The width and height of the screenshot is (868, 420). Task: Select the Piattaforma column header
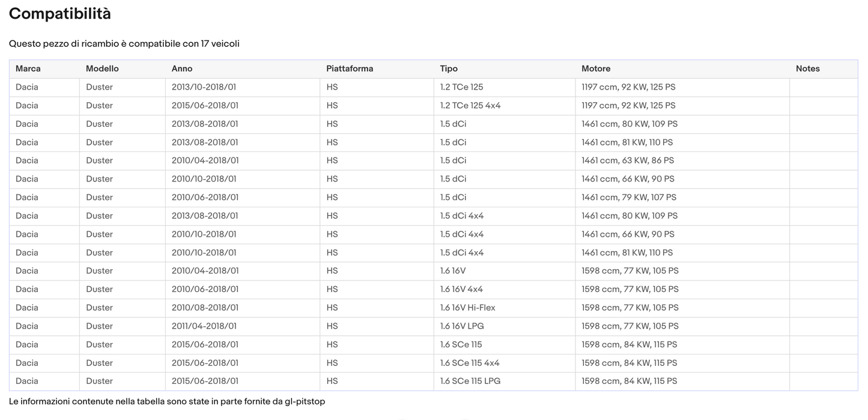[x=350, y=68]
